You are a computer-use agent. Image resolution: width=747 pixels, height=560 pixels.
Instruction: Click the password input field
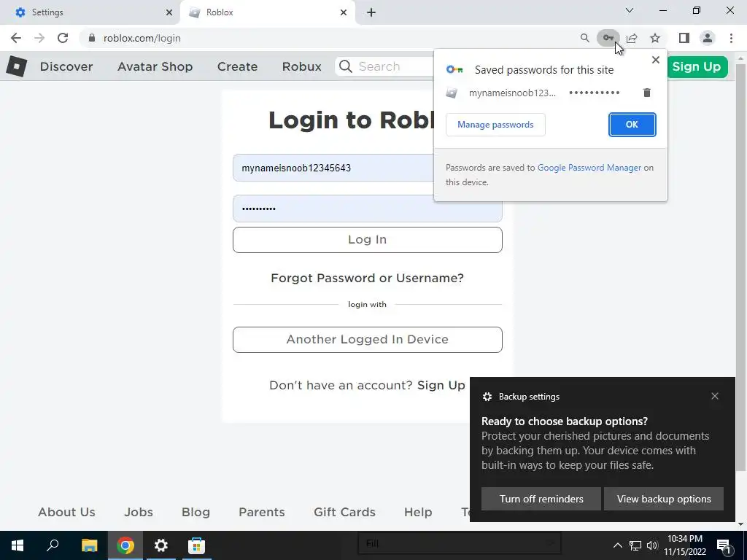click(x=368, y=209)
